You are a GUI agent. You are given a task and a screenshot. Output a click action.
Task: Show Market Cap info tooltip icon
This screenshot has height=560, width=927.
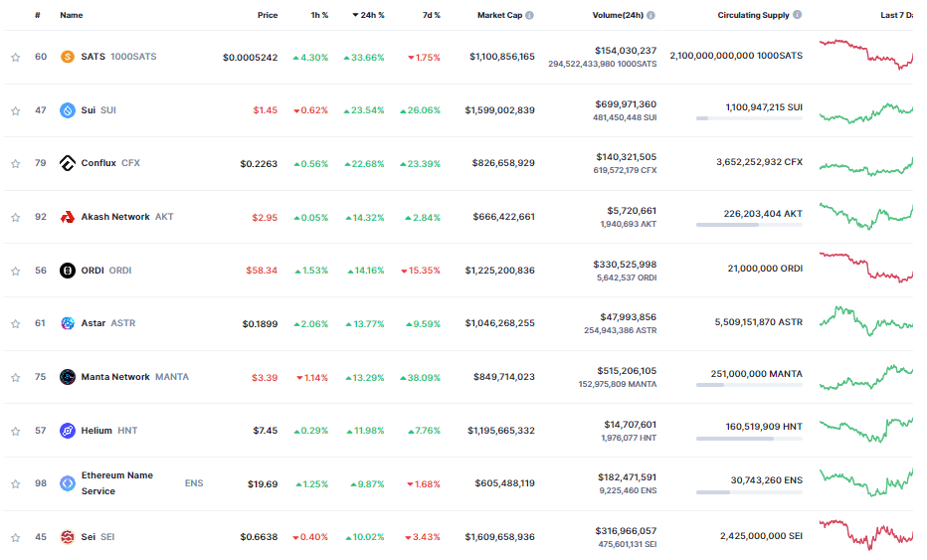tap(529, 15)
